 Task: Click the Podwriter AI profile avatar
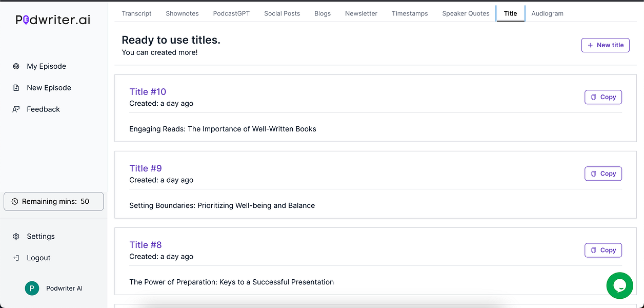32,288
